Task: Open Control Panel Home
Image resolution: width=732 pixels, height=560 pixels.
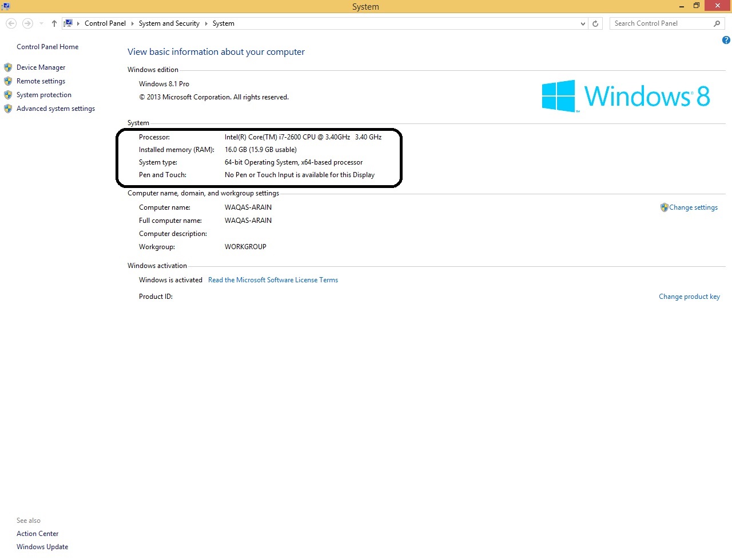Action: (x=47, y=47)
